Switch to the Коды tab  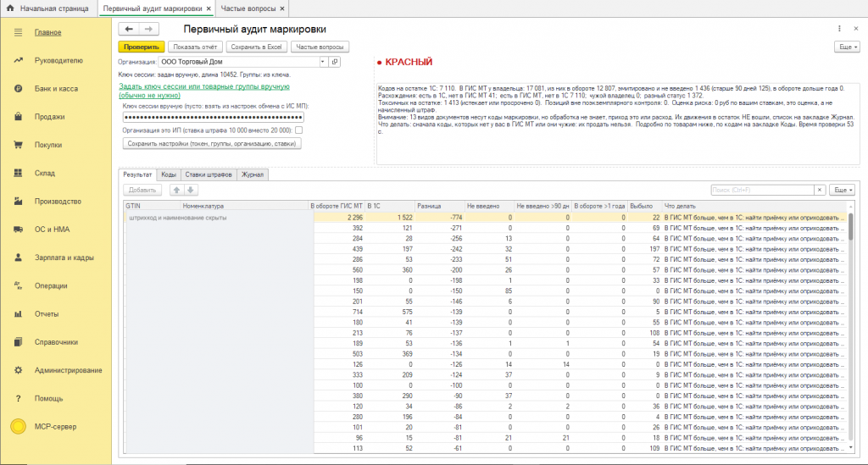point(169,174)
